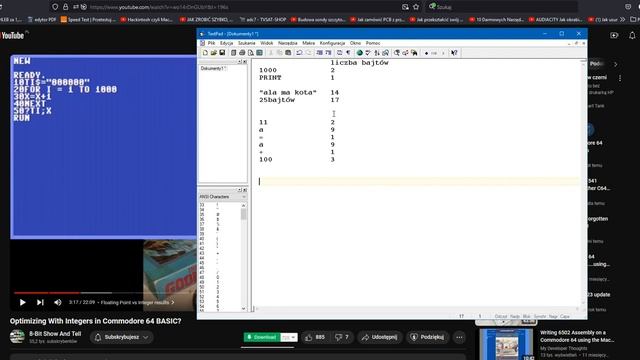
Task: Open the Plik menu
Action: tap(211, 43)
